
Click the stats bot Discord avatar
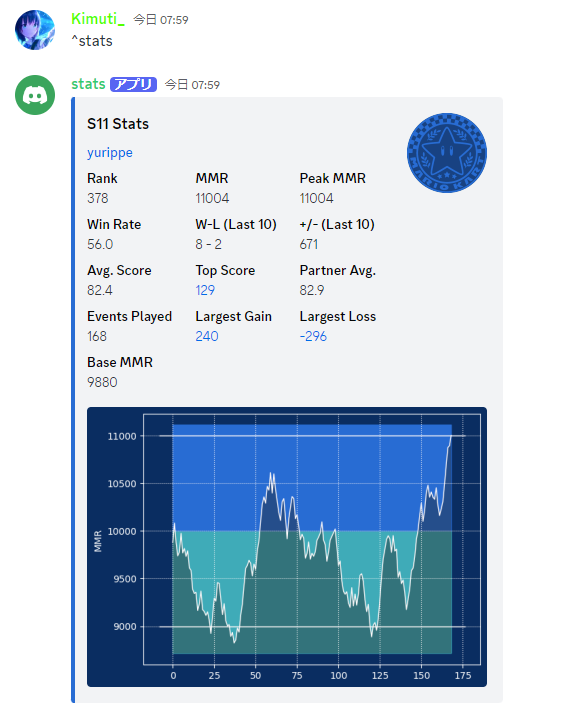(x=35, y=95)
